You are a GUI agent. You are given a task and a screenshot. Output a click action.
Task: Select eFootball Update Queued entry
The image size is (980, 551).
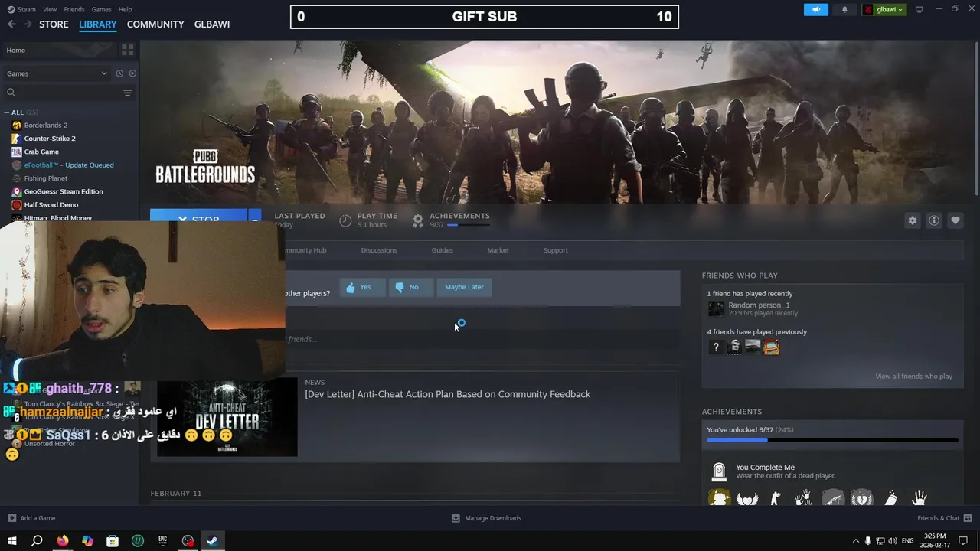pyautogui.click(x=69, y=165)
